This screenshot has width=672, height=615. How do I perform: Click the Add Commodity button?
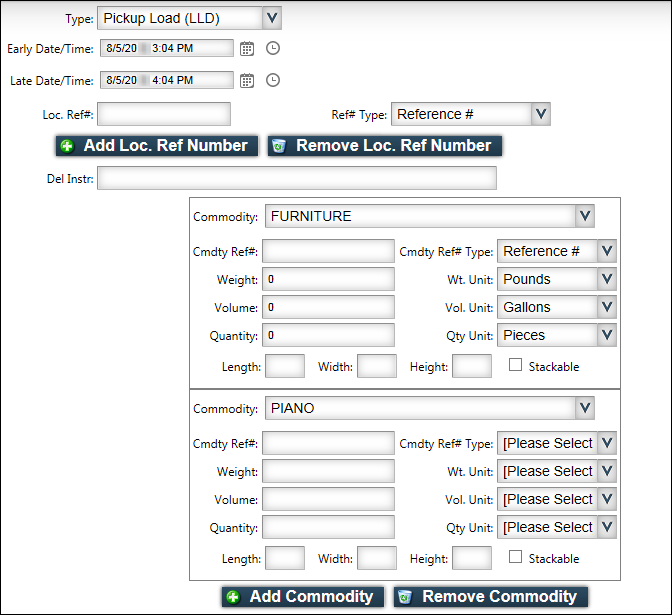[303, 597]
